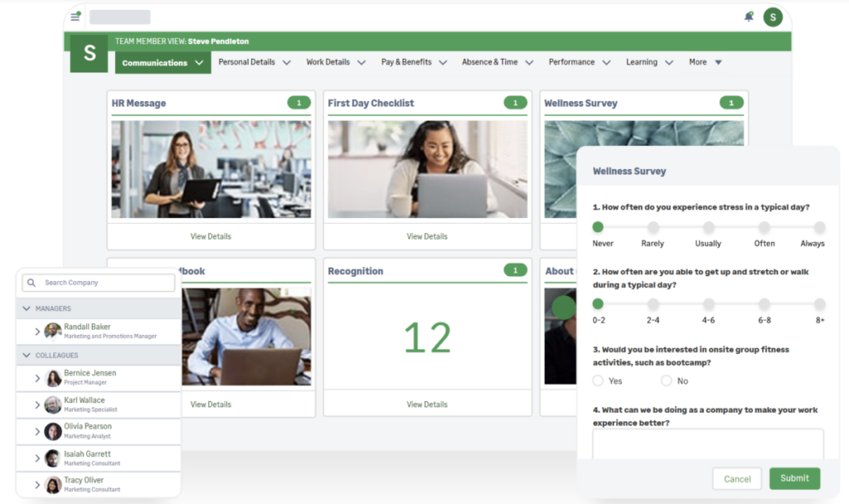Open the notifications bell
This screenshot has height=504, width=849.
(749, 17)
